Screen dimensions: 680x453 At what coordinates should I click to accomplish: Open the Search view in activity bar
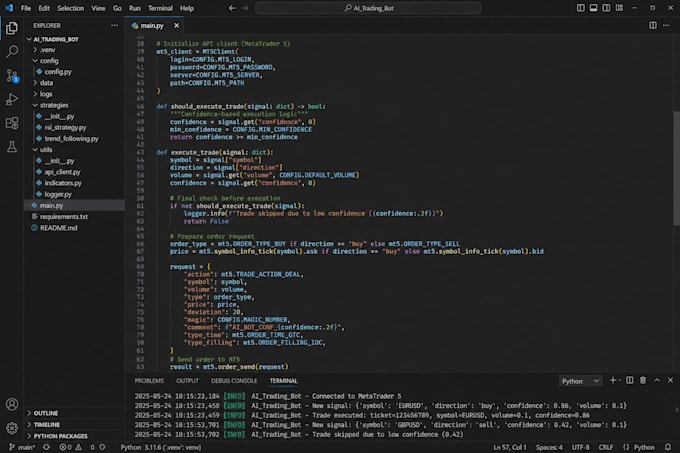click(x=12, y=52)
